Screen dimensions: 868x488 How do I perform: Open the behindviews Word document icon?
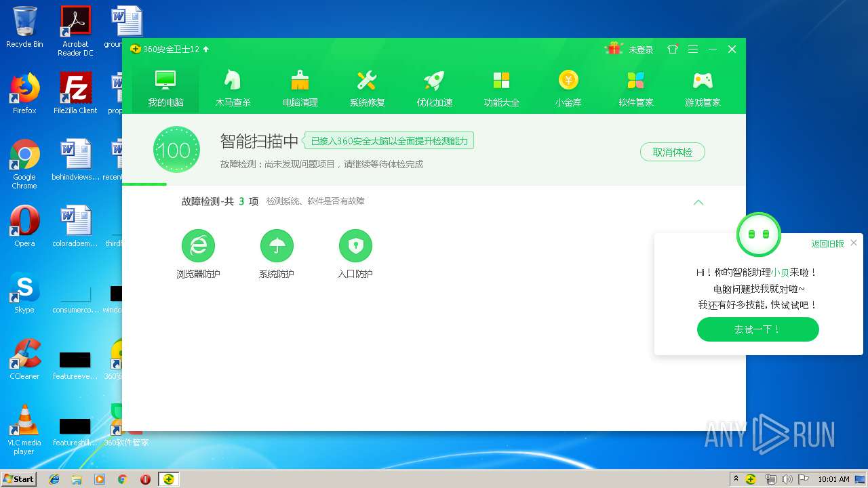pos(75,160)
